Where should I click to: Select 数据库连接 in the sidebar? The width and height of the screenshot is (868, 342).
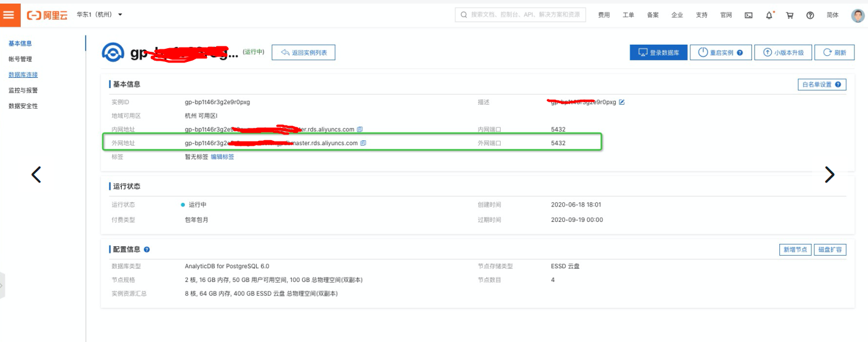(23, 75)
